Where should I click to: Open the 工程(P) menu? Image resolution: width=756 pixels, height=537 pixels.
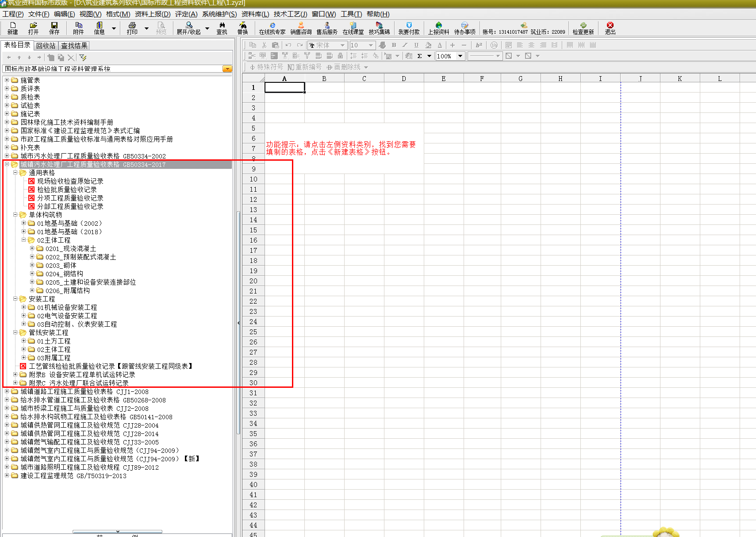pos(13,14)
